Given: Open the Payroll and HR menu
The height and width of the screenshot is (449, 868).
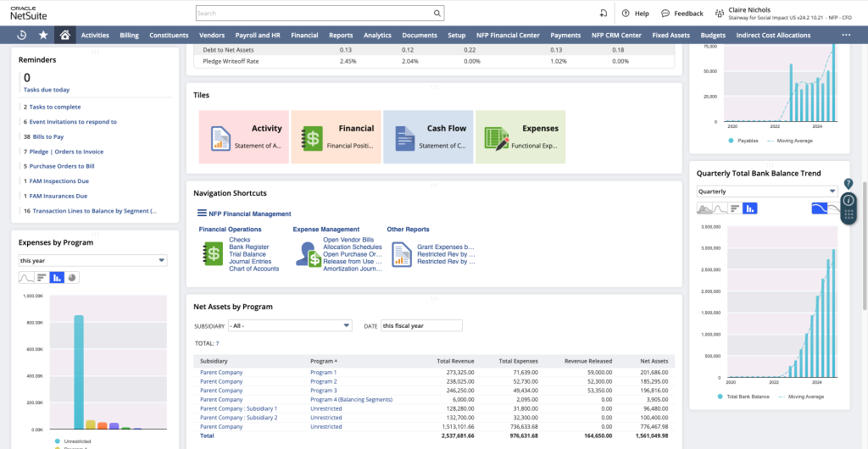Looking at the screenshot, I should pyautogui.click(x=257, y=36).
